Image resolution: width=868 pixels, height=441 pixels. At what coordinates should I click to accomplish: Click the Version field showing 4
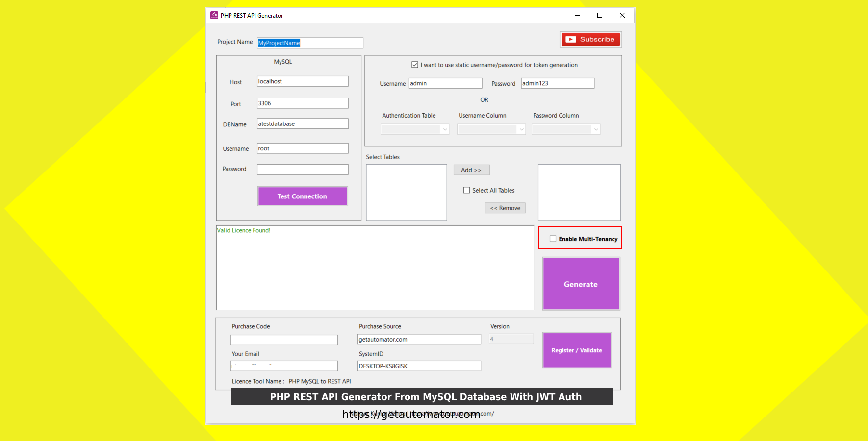(x=511, y=339)
